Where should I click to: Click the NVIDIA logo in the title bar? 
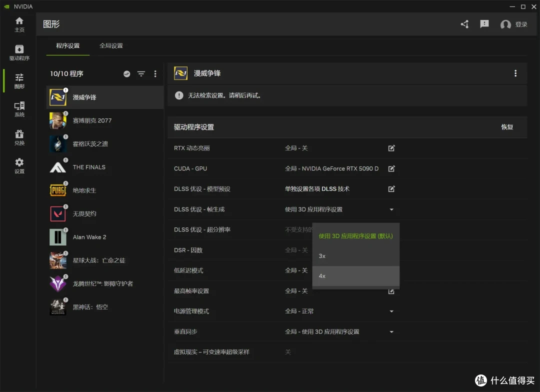coord(6,6)
